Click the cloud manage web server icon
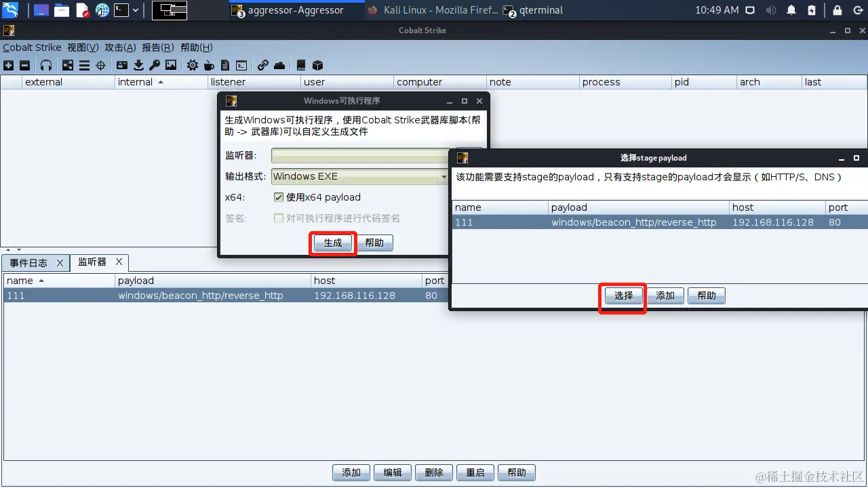Image resolution: width=868 pixels, height=488 pixels. click(x=279, y=66)
